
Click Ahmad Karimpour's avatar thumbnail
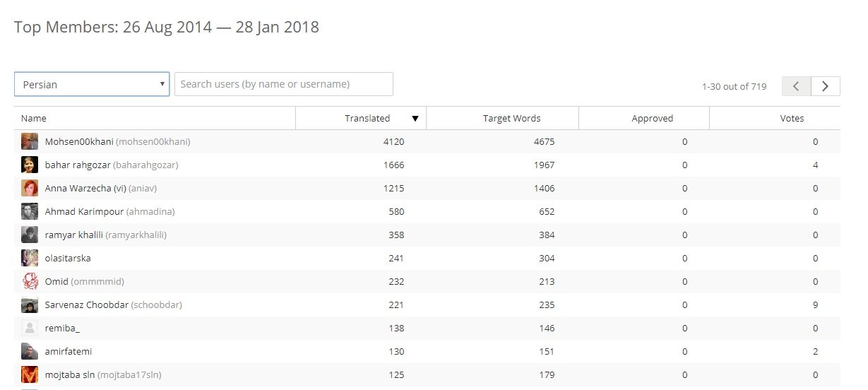coord(30,211)
